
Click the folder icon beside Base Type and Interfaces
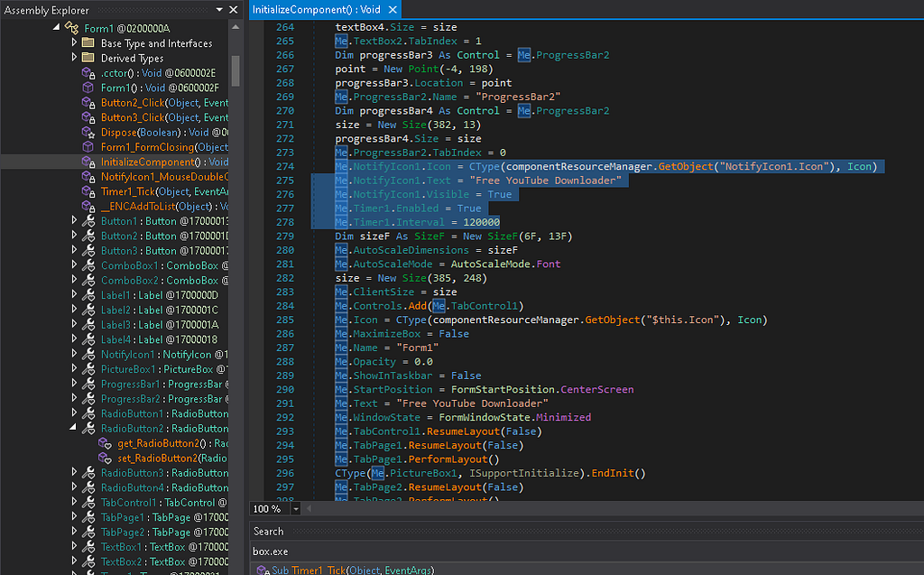pyautogui.click(x=88, y=42)
